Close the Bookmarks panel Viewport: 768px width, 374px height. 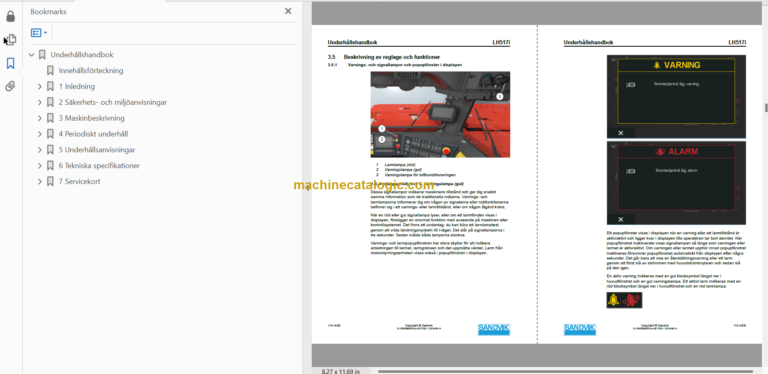click(x=288, y=11)
